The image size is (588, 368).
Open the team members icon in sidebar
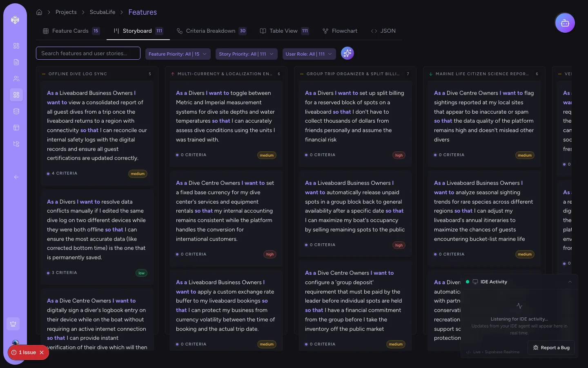tap(16, 79)
